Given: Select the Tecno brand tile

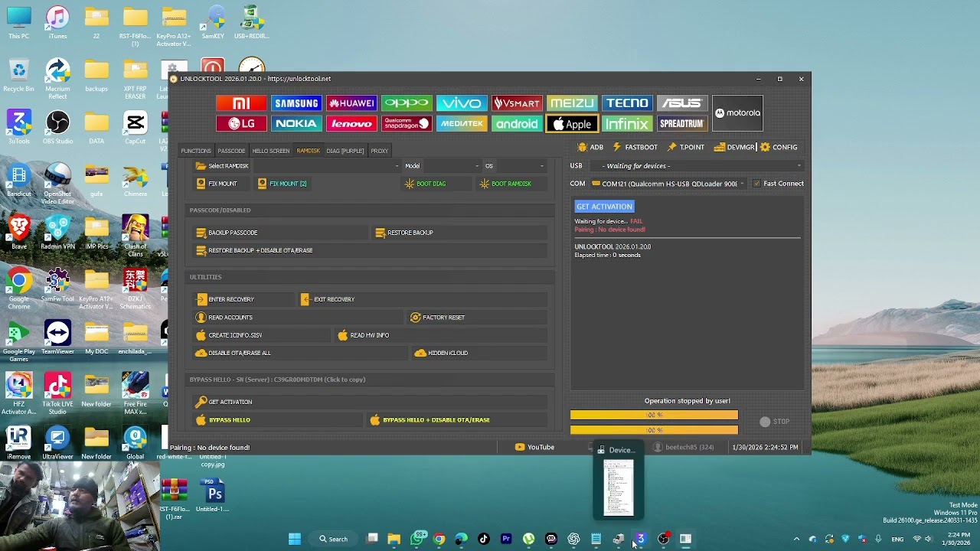Looking at the screenshot, I should pos(627,103).
